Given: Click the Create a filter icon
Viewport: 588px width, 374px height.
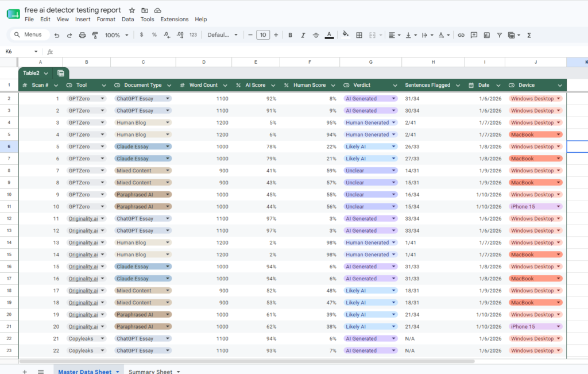Looking at the screenshot, I should point(500,35).
